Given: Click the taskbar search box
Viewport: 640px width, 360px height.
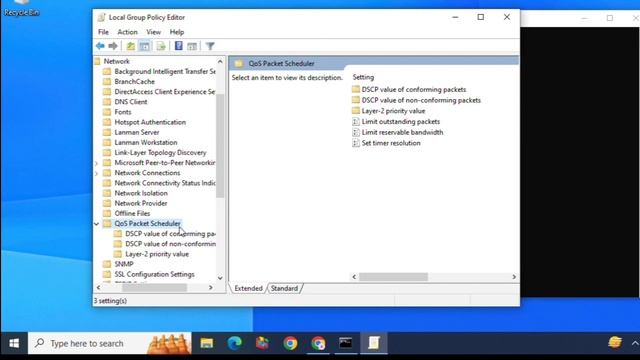Looking at the screenshot, I should pos(110,343).
